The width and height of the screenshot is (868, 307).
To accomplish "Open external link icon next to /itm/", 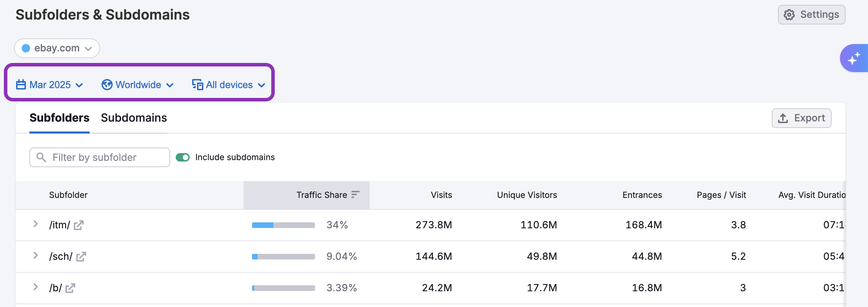I will (x=79, y=225).
